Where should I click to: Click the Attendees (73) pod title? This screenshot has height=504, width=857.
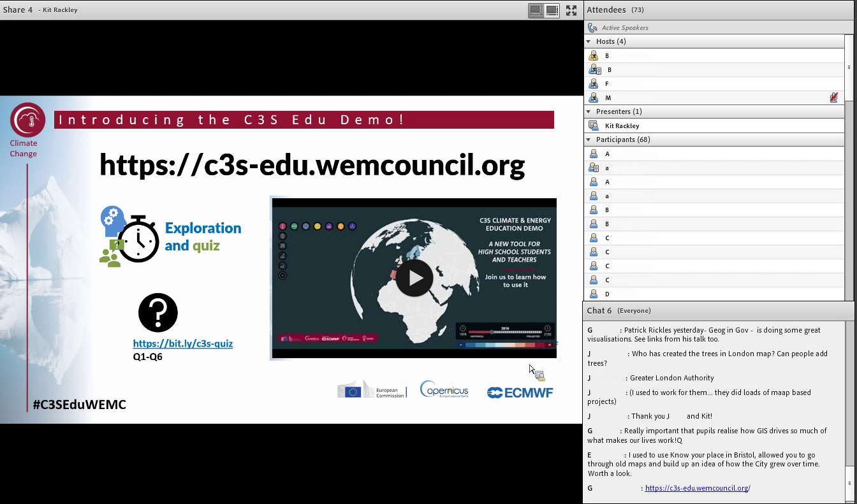pos(615,10)
